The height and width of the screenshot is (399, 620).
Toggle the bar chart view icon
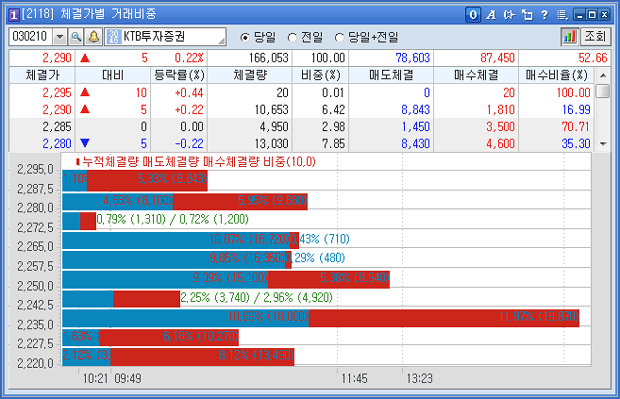point(569,37)
